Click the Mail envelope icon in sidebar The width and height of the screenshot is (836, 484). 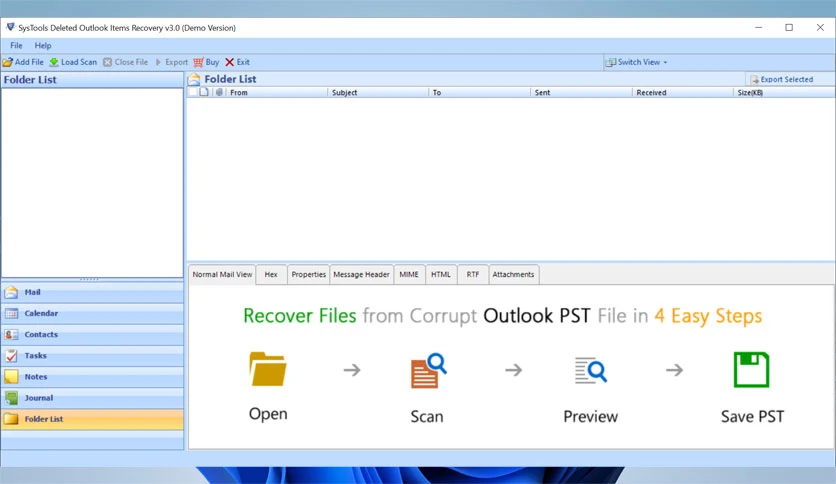point(11,292)
